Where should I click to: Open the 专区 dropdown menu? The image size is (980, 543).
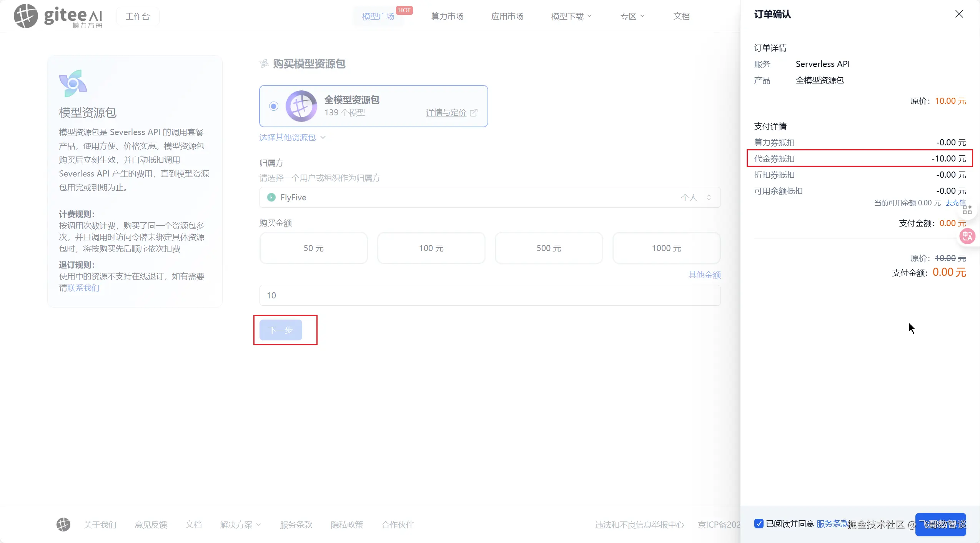(x=632, y=17)
